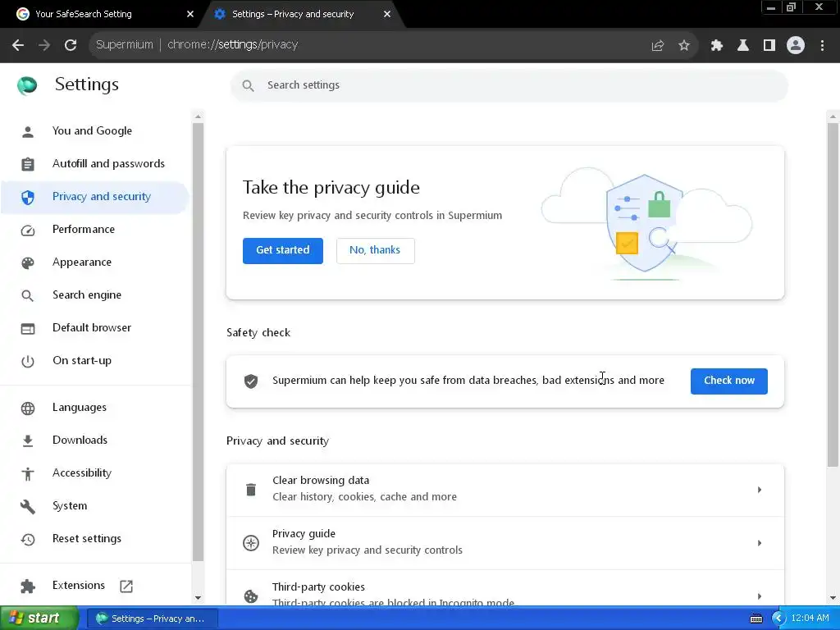Screen dimensions: 840x630
Task: Open the Performance settings section
Action: (x=95, y=230)
